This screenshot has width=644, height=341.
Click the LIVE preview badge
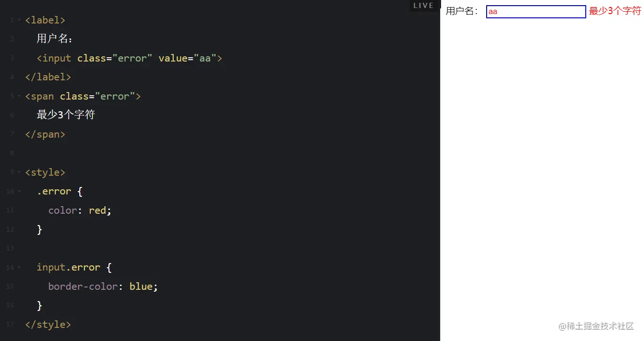coord(423,6)
